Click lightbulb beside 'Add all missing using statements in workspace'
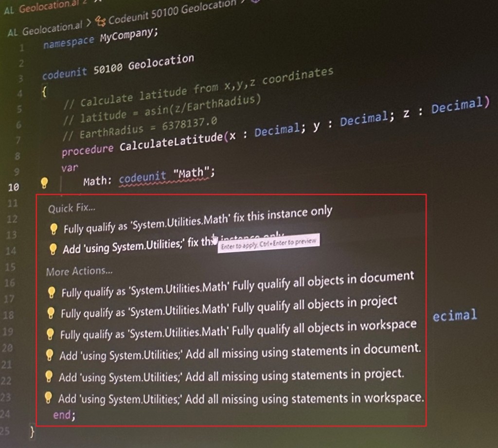Image resolution: width=498 pixels, height=448 pixels. click(48, 398)
